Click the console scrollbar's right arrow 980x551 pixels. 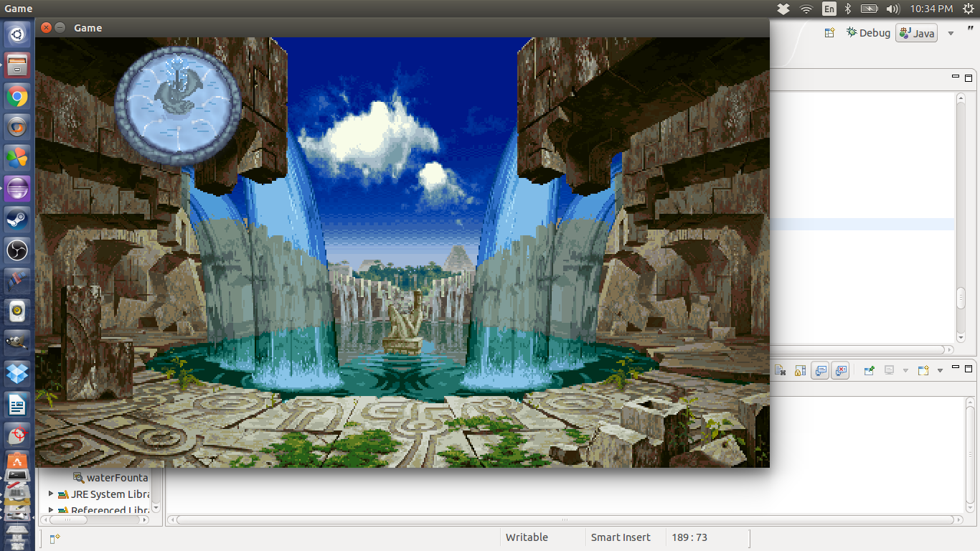click(958, 520)
